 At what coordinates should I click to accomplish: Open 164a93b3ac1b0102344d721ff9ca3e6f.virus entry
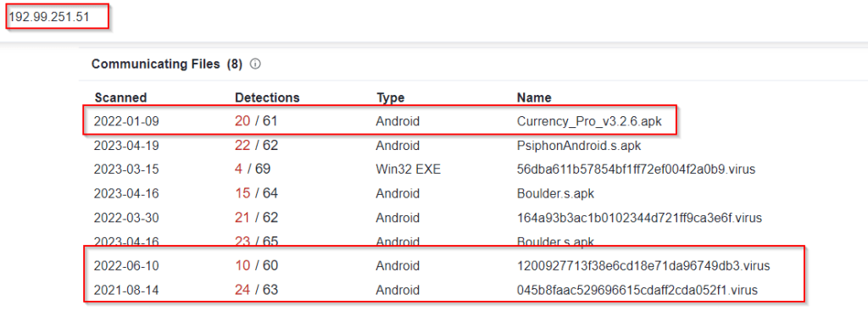[639, 218]
